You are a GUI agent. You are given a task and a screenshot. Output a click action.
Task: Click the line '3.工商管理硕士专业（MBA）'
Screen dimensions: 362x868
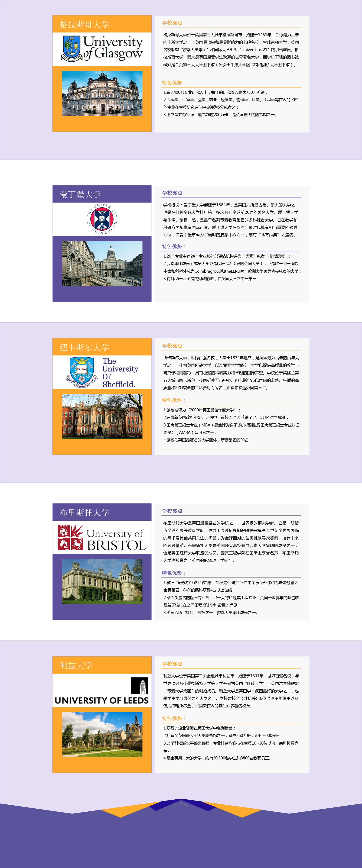(231, 426)
